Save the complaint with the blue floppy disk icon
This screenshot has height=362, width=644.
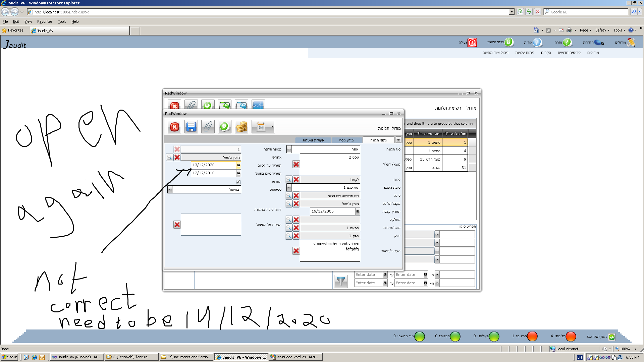191,127
